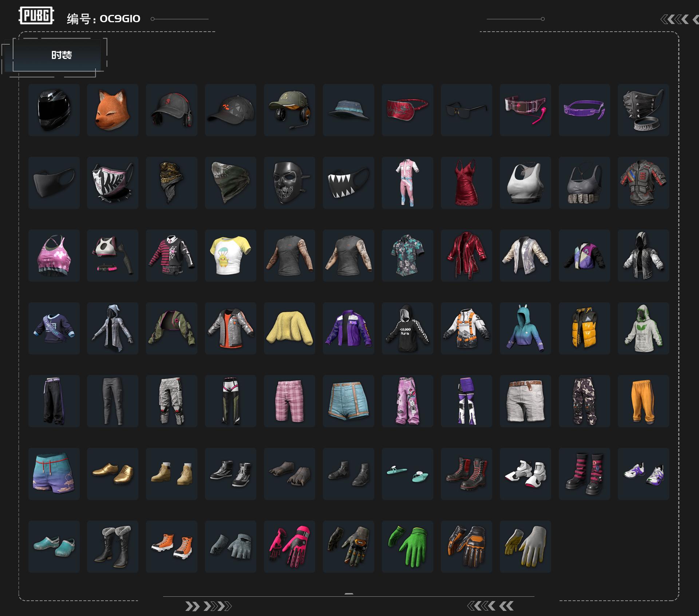Select the pink and black racing gloves
The image size is (699, 616).
(289, 547)
